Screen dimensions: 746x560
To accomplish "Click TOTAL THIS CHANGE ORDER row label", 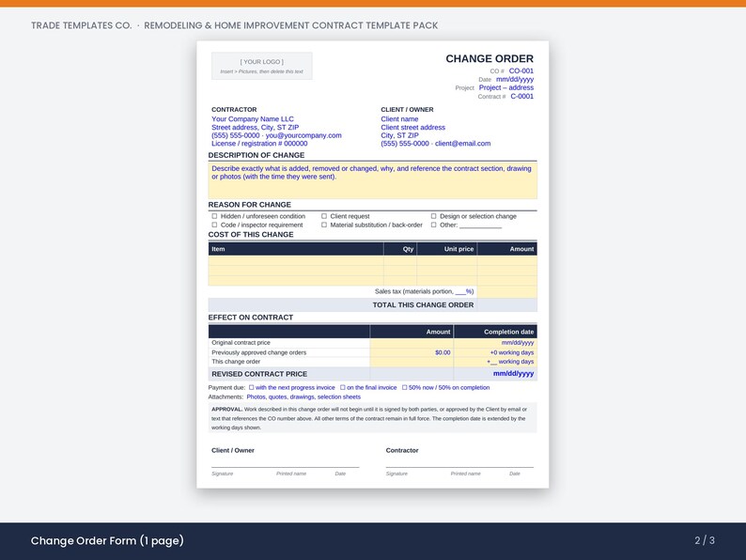I will (x=423, y=305).
